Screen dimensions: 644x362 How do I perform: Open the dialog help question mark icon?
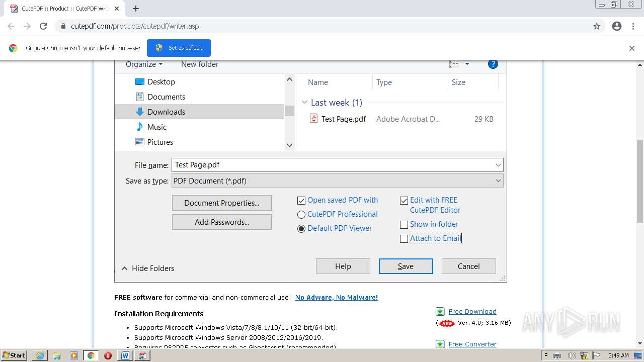(x=493, y=64)
